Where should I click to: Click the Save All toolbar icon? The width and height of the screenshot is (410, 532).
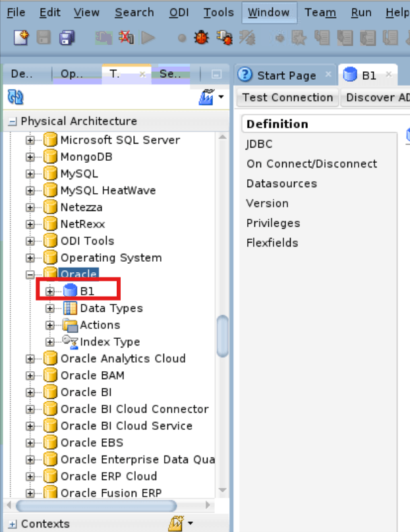(67, 38)
